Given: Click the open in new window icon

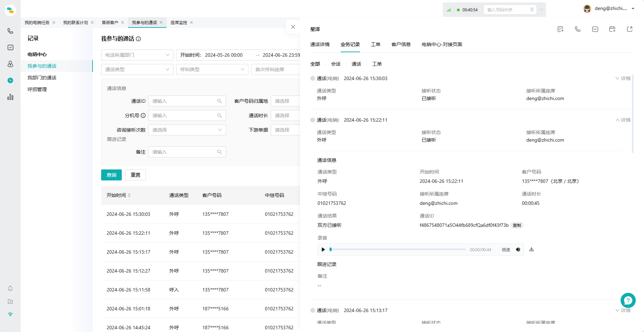Looking at the screenshot, I should click(630, 29).
